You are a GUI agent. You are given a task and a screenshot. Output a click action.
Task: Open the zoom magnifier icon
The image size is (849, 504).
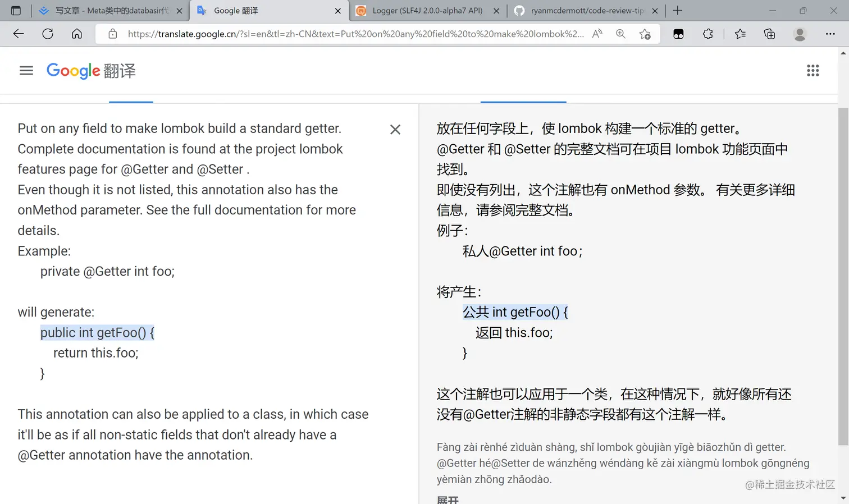pyautogui.click(x=620, y=34)
